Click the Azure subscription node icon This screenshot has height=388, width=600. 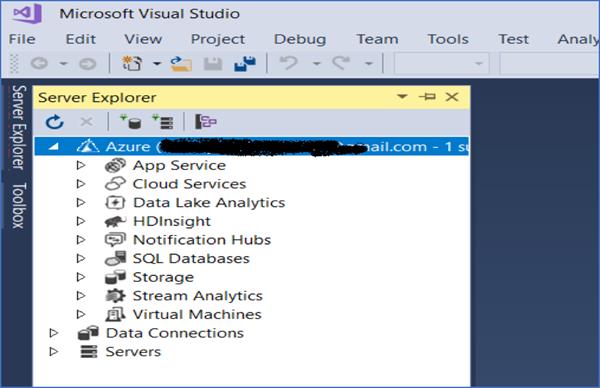point(88,147)
